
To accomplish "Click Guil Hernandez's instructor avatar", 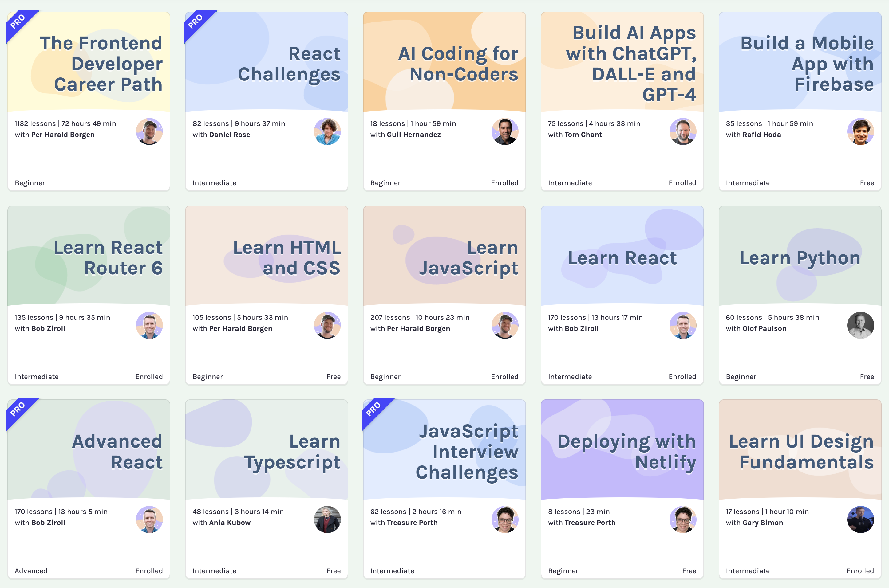I will point(505,131).
